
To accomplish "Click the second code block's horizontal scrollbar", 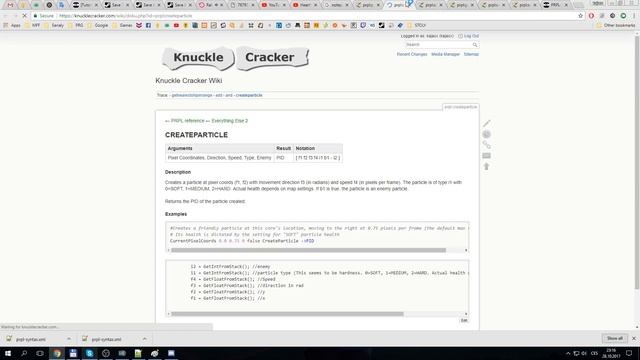I will tap(287, 314).
